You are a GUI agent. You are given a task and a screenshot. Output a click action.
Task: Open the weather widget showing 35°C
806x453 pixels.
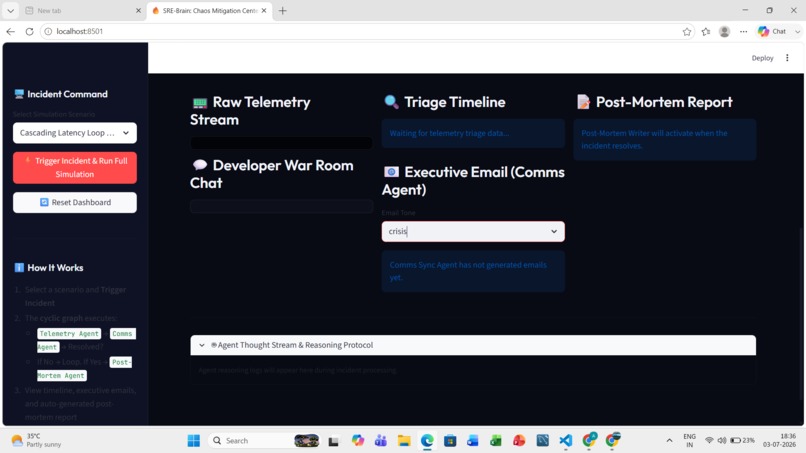pos(36,440)
